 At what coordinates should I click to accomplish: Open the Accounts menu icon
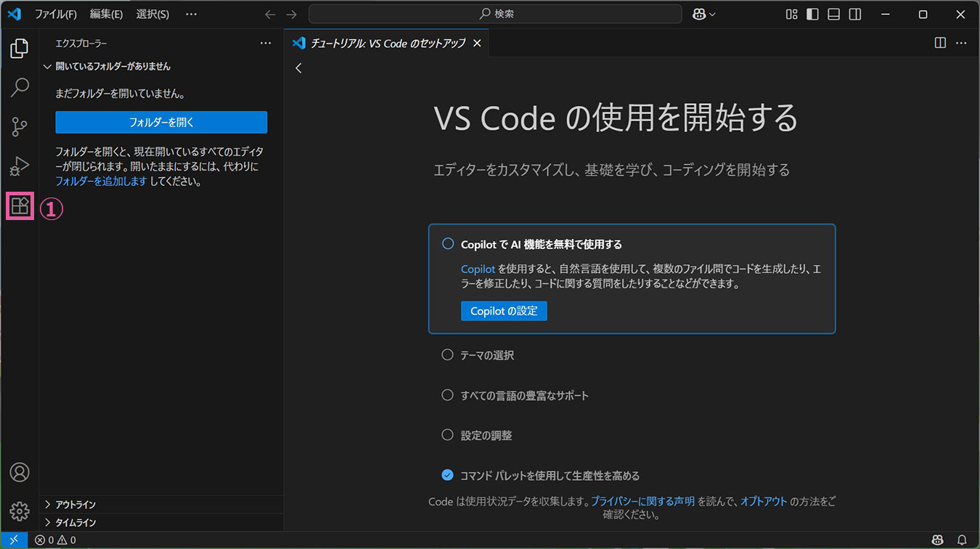coord(20,472)
